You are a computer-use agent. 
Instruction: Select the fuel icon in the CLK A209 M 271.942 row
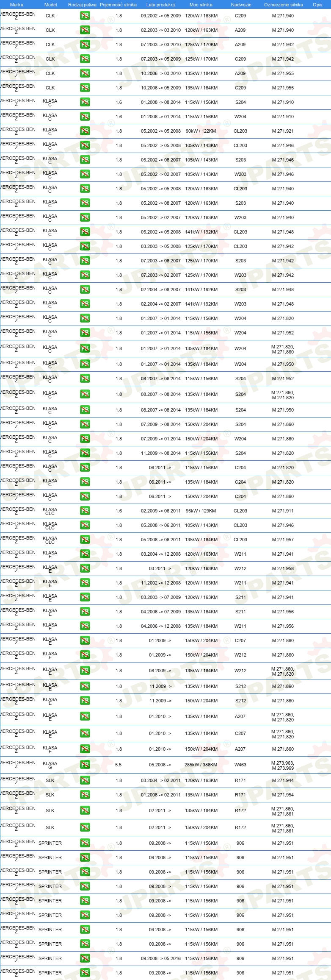(85, 45)
